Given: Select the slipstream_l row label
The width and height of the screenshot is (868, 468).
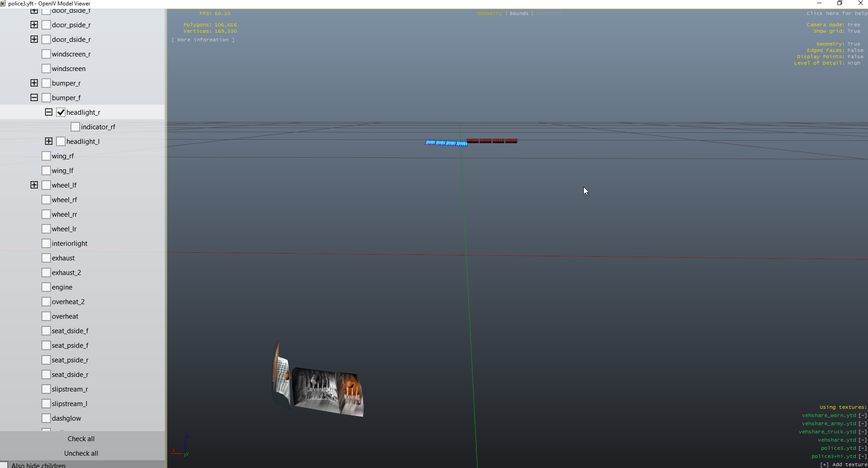Looking at the screenshot, I should point(70,404).
